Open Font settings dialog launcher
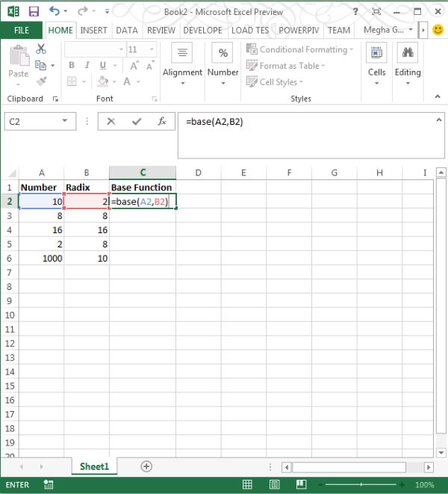 pyautogui.click(x=155, y=99)
